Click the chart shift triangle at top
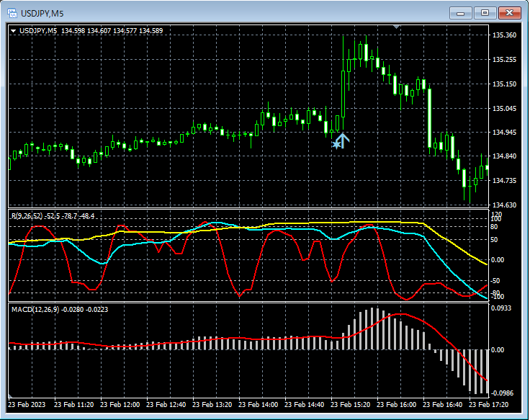 coord(395,27)
